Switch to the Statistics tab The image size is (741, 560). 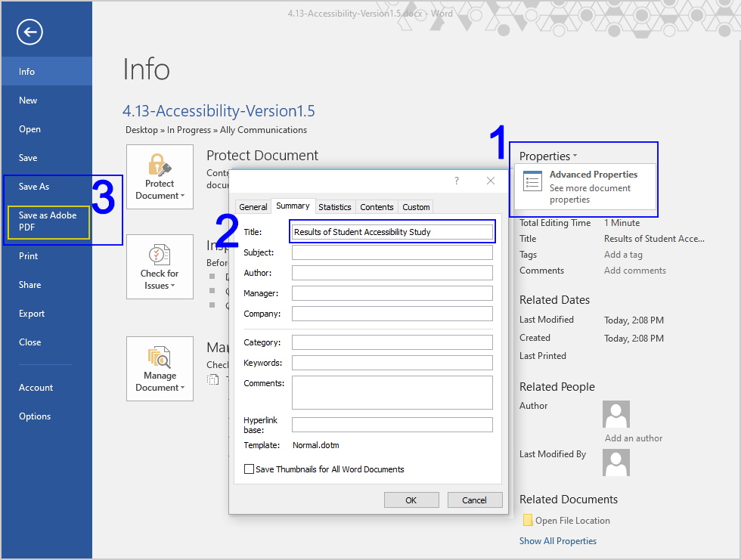(334, 207)
